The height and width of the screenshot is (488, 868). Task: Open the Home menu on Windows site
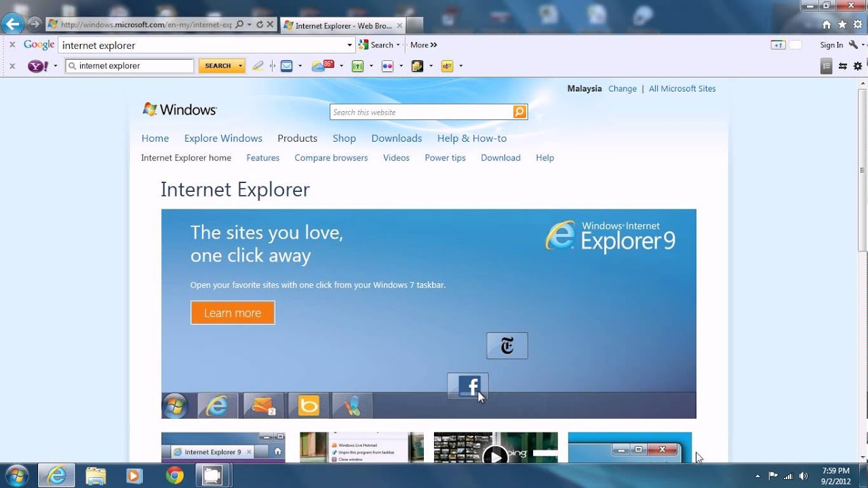point(155,138)
